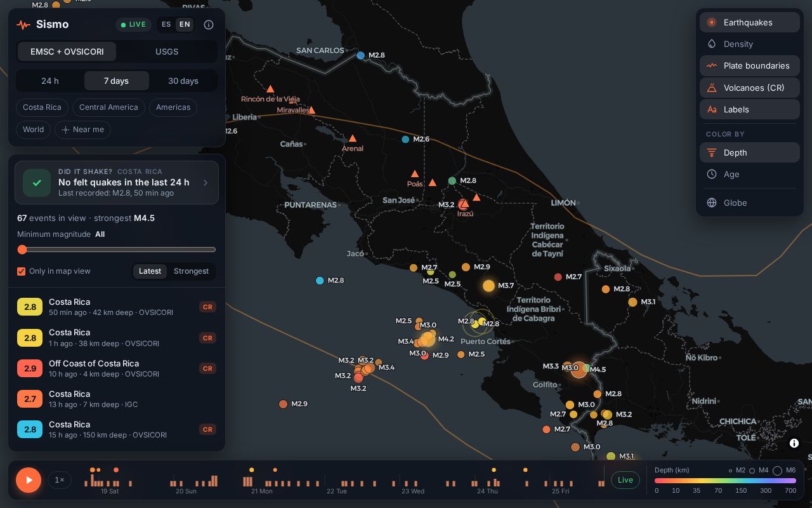Sort event list by Latest
The image size is (812, 508).
(150, 271)
